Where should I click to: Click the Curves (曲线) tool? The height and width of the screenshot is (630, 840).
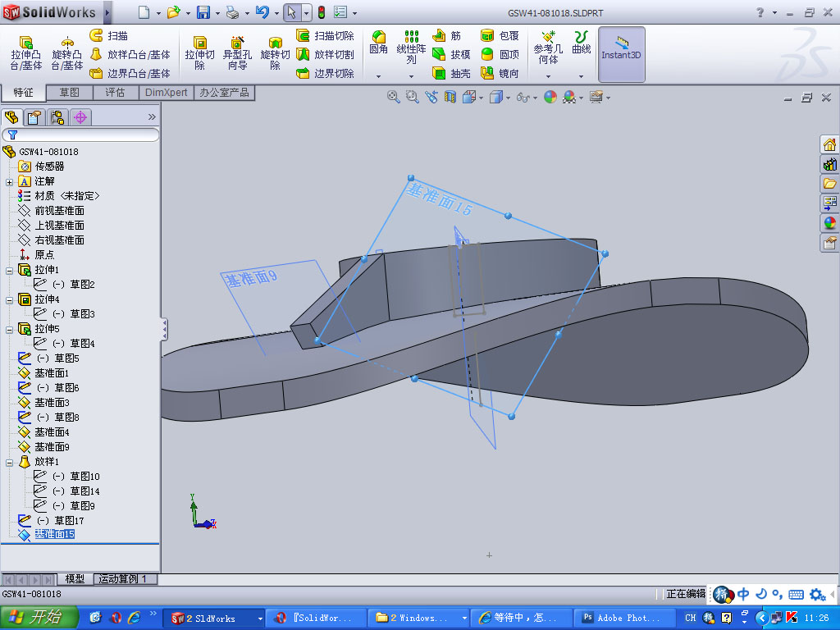tap(582, 43)
